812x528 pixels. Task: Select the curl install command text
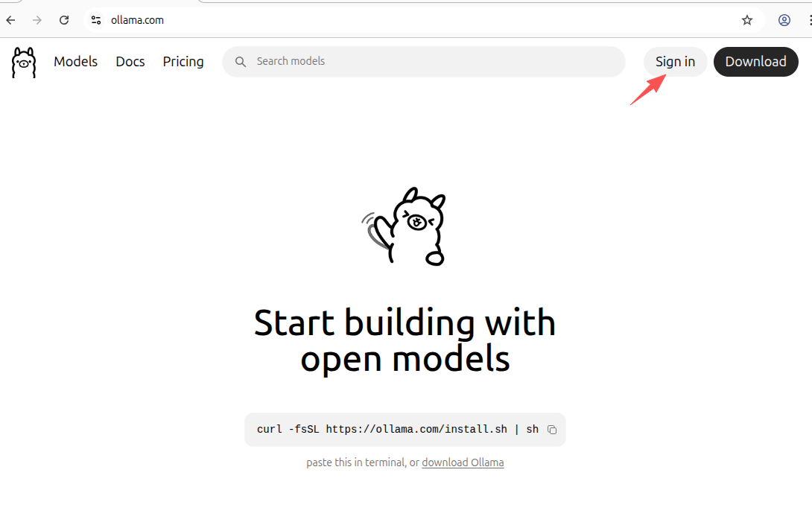(398, 430)
